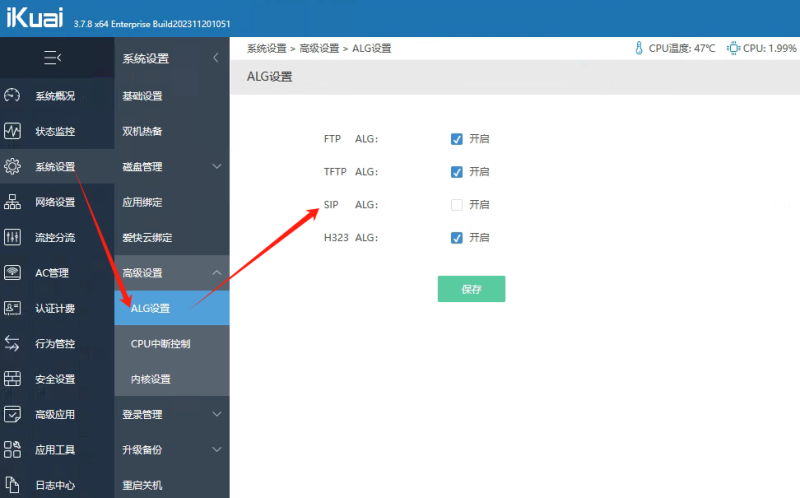
Task: Click the 流控分流 sliders icon
Action: (13, 237)
